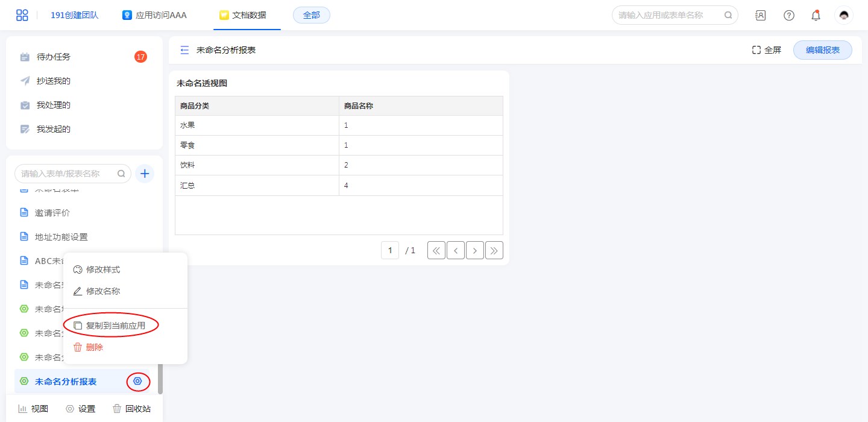Go to the last page of the table
Screen dimensions: 868x422
click(494, 250)
